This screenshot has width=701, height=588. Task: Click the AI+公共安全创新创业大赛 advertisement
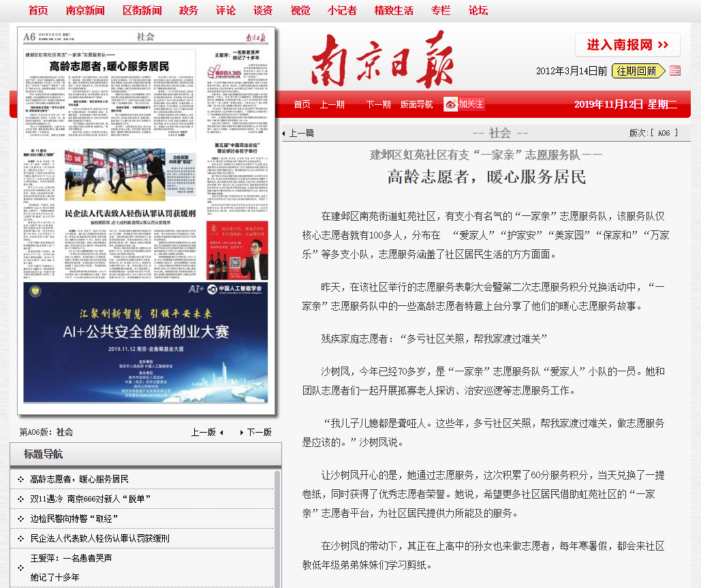click(146, 343)
